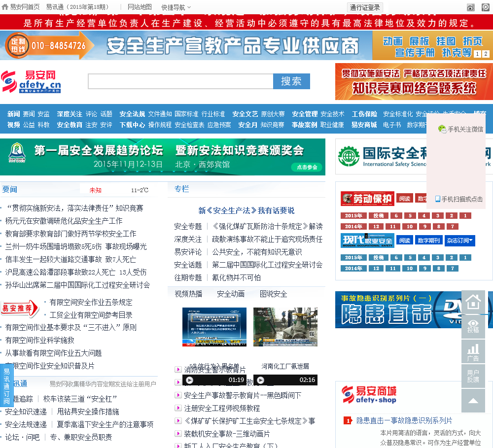Screen dimensions: 493x448
Task: Go to home via floating house icon
Action: click(x=473, y=302)
